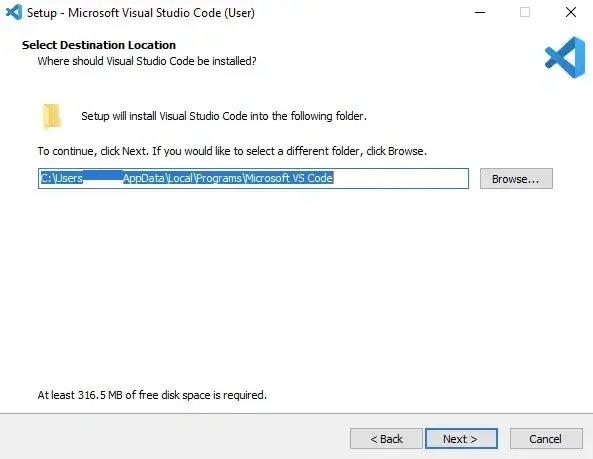Image resolution: width=593 pixels, height=459 pixels.
Task: Go to previous step with Back
Action: [386, 439]
